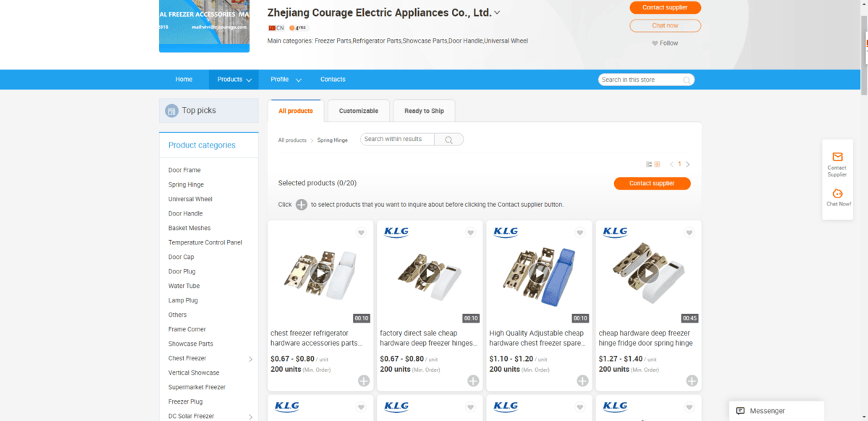
Task: Play video on chest freezer refrigerator hardware product
Action: pyautogui.click(x=320, y=273)
